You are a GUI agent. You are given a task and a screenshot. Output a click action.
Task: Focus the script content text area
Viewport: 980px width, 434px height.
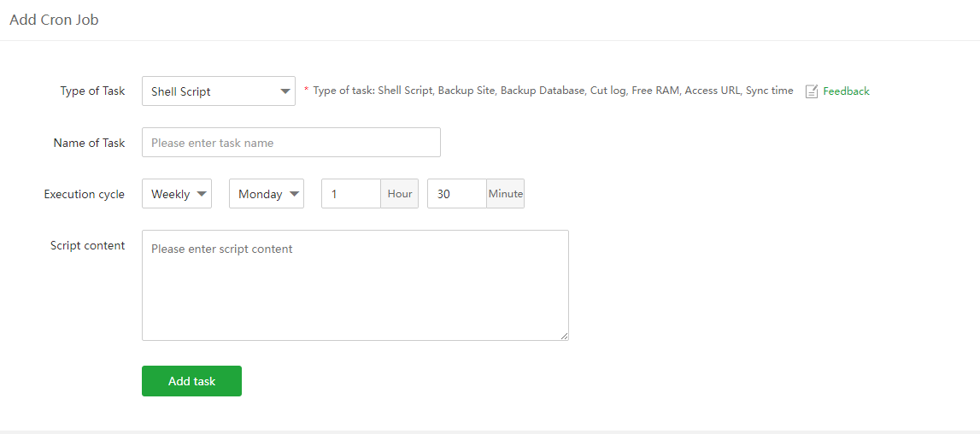(355, 285)
